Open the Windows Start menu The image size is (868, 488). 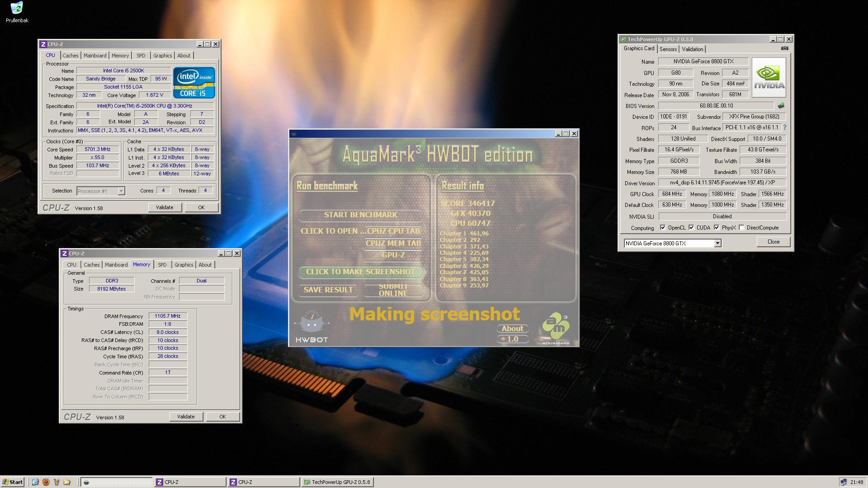point(13,482)
